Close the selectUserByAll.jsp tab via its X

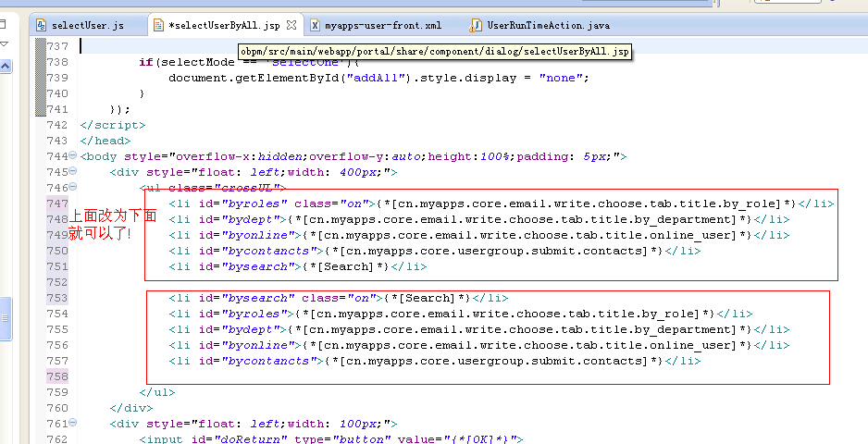coord(291,25)
